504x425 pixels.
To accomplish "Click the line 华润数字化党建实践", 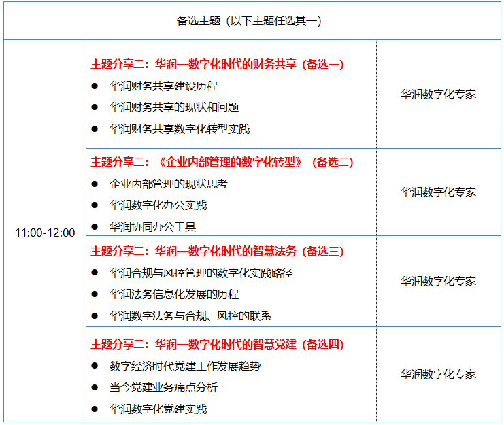I will (x=158, y=409).
